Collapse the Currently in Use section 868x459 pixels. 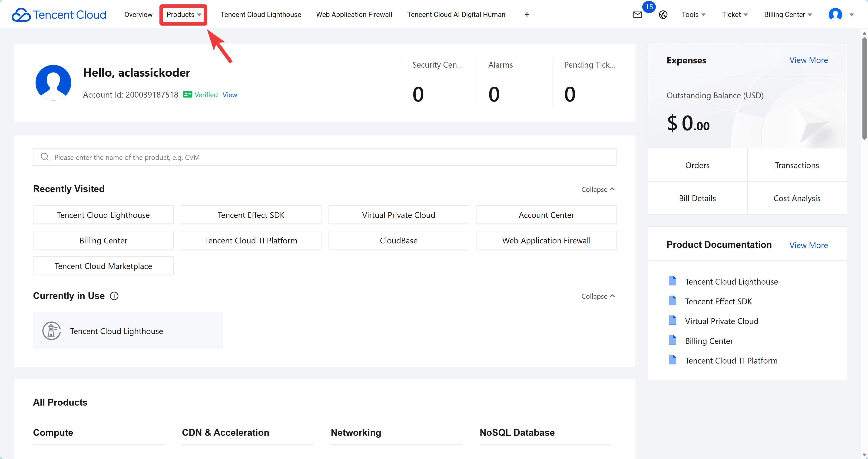(x=598, y=296)
